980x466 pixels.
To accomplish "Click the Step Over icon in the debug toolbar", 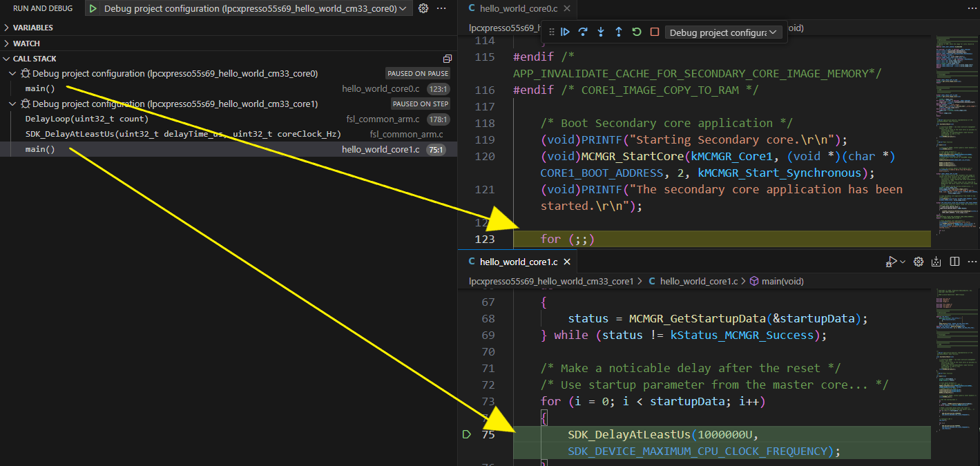I will (582, 32).
